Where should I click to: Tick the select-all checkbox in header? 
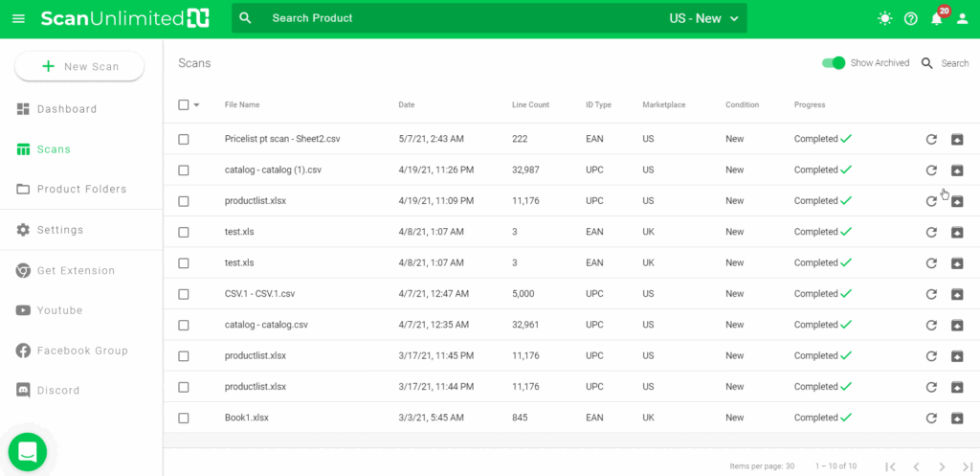click(x=184, y=104)
